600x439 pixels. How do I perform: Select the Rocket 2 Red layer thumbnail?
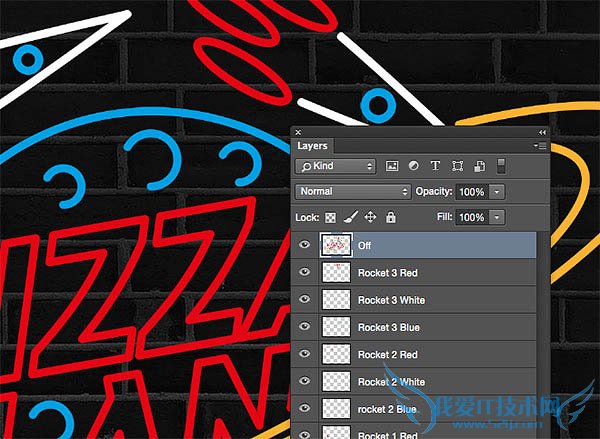coord(336,354)
